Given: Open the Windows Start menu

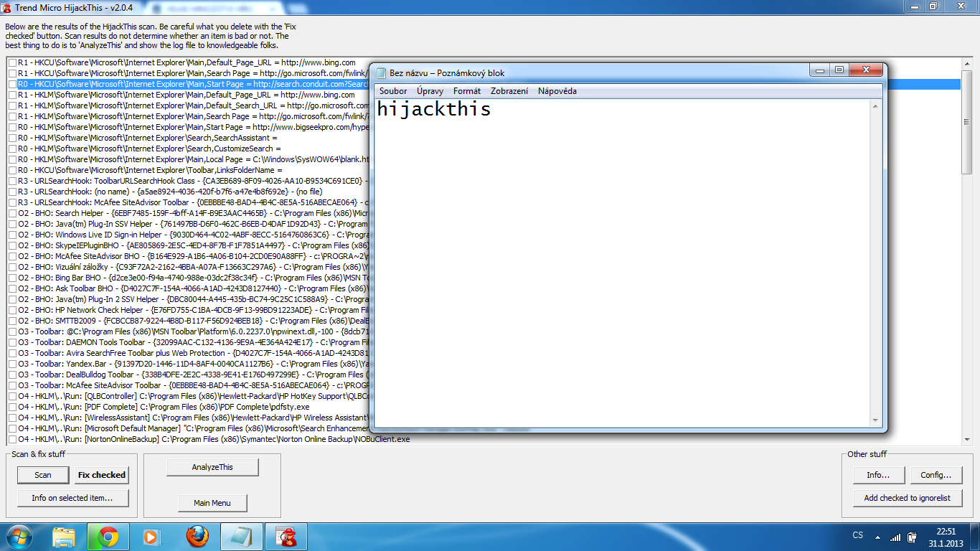Looking at the screenshot, I should [x=19, y=536].
